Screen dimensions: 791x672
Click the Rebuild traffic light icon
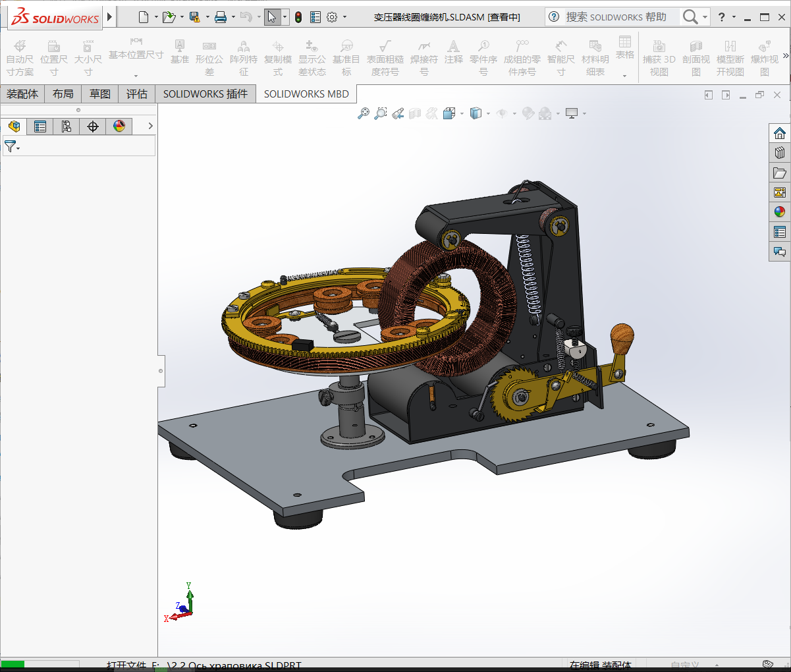298,17
